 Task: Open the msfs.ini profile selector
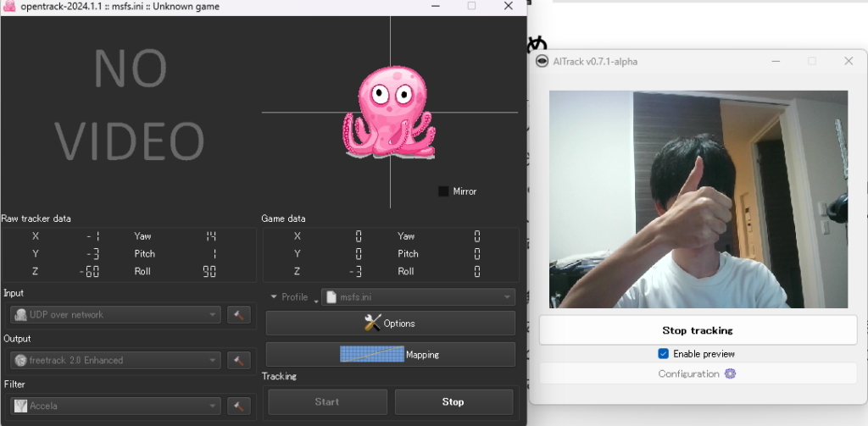coord(417,297)
